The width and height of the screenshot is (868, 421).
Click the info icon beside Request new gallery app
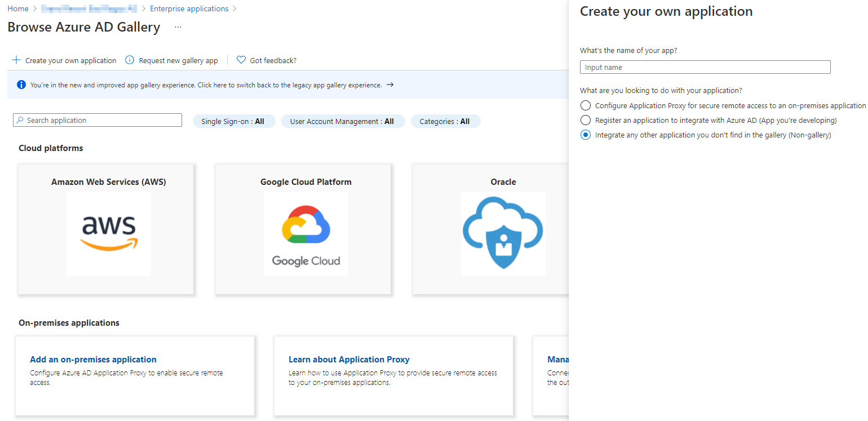pos(129,60)
